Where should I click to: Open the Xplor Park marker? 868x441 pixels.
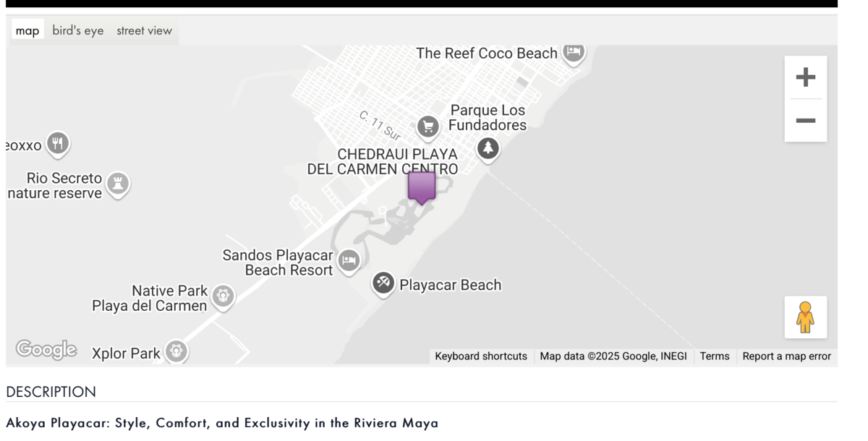[x=176, y=352]
